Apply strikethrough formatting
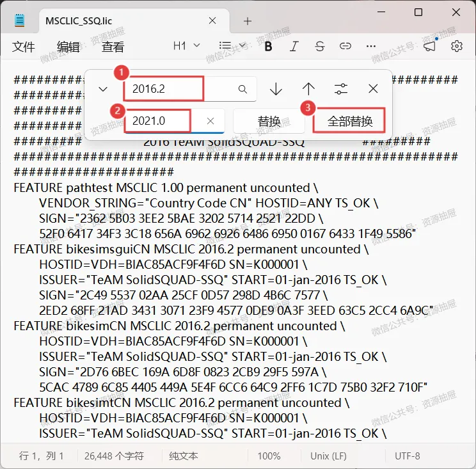 point(319,46)
